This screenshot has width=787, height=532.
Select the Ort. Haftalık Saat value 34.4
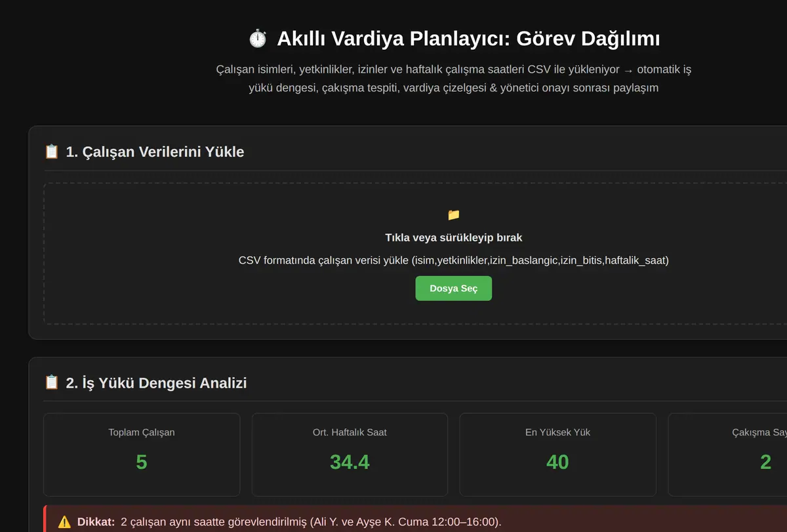point(350,462)
